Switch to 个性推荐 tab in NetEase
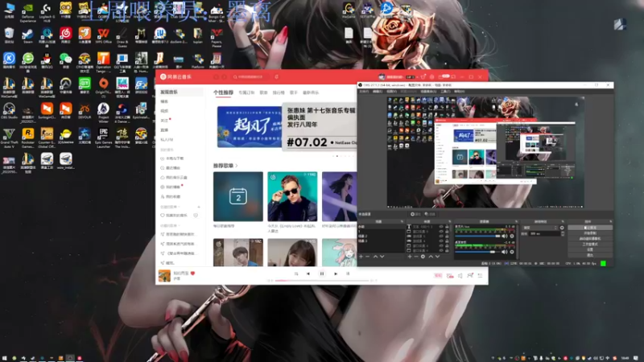 (223, 93)
